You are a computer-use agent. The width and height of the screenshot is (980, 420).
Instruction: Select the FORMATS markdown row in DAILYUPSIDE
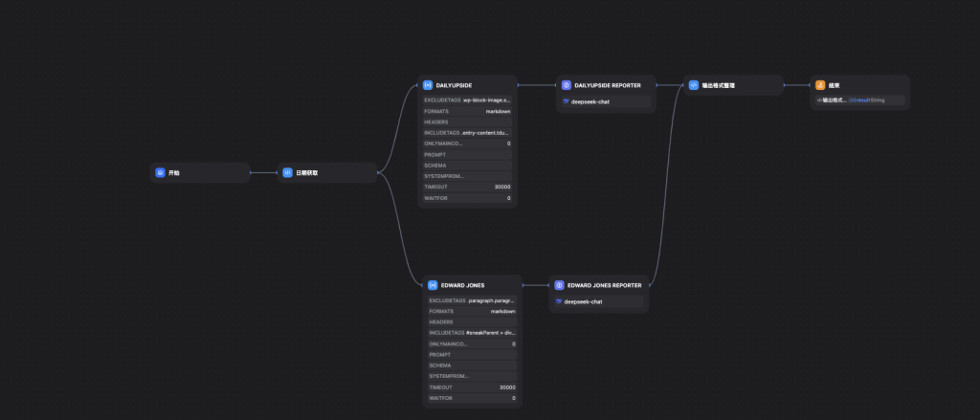(467, 111)
